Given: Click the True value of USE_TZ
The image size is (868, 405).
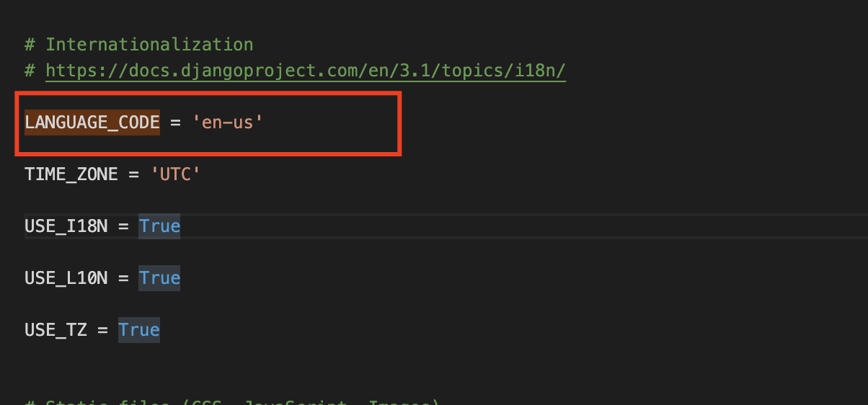Looking at the screenshot, I should coord(139,330).
